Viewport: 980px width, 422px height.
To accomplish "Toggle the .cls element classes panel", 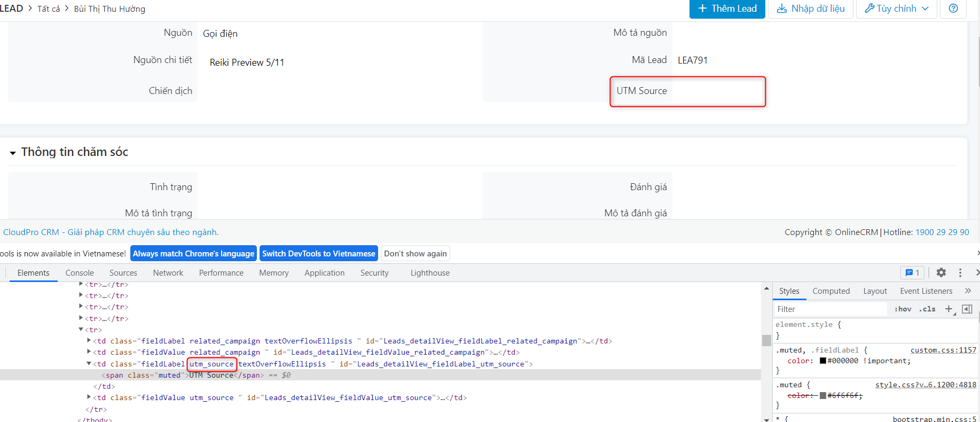I will click(x=927, y=309).
